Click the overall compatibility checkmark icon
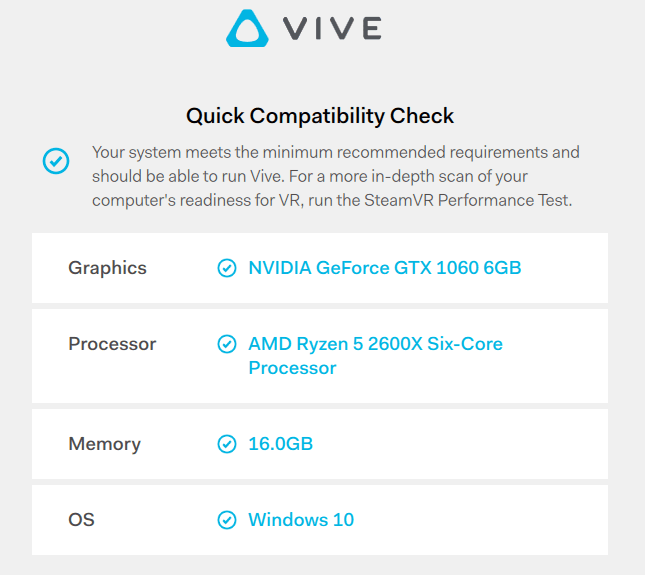The width and height of the screenshot is (645, 575). coord(56,161)
